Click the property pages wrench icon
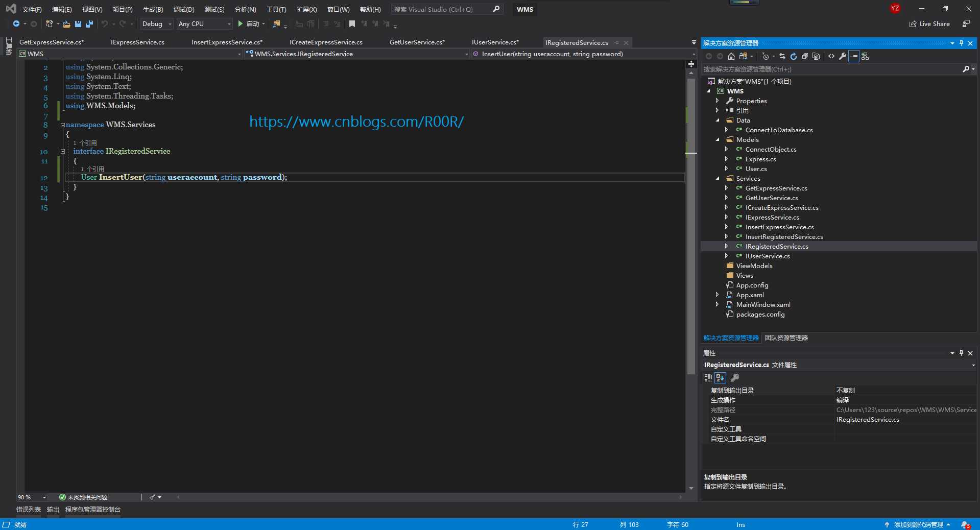Viewport: 980px width, 530px height. point(735,378)
